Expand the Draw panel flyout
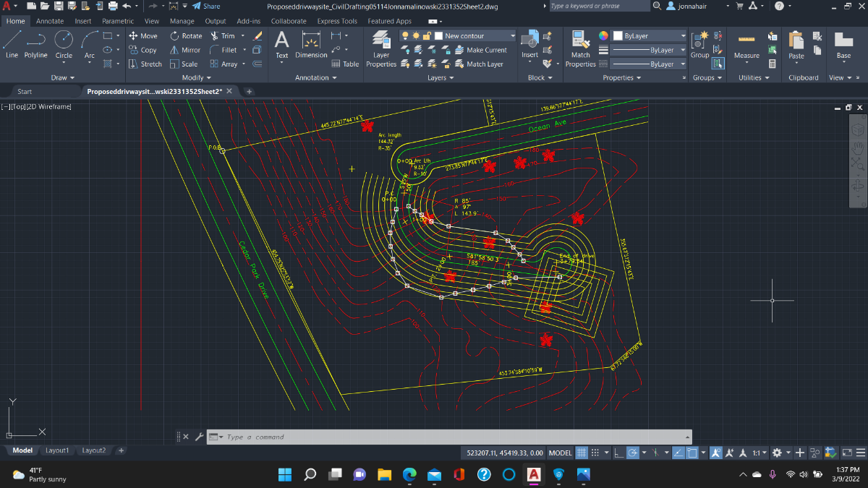The width and height of the screenshot is (868, 488). click(x=59, y=77)
